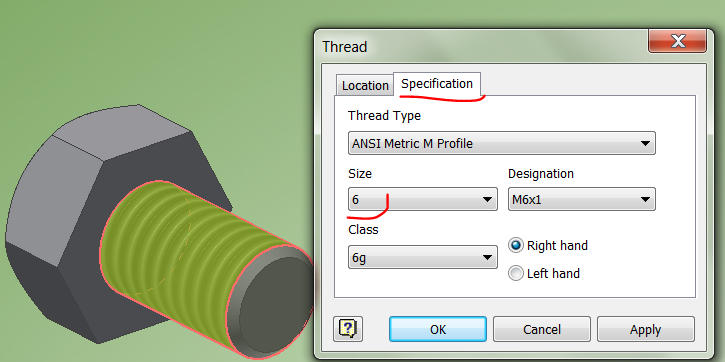725x362 pixels.
Task: Open the help icon in Thread dialog
Action: point(348,328)
